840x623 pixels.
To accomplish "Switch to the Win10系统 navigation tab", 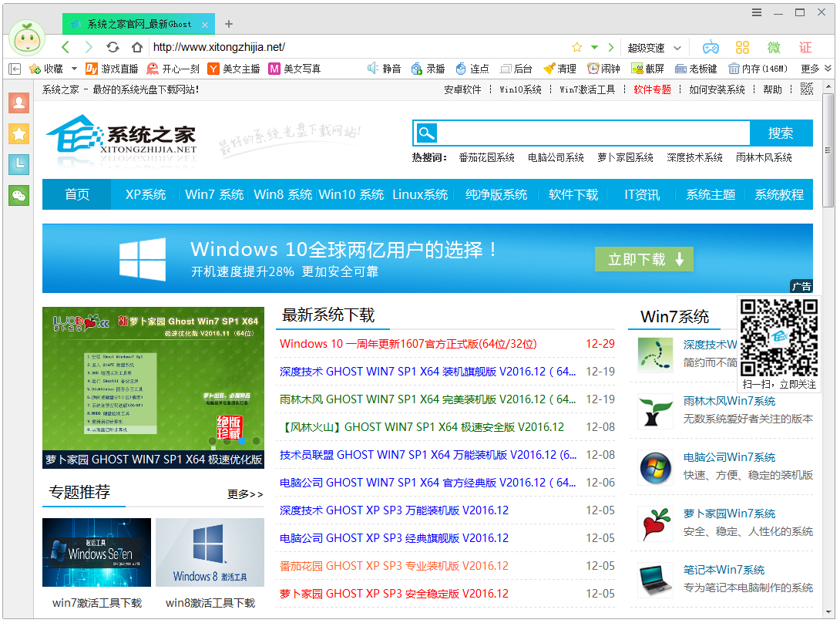I will 351,195.
